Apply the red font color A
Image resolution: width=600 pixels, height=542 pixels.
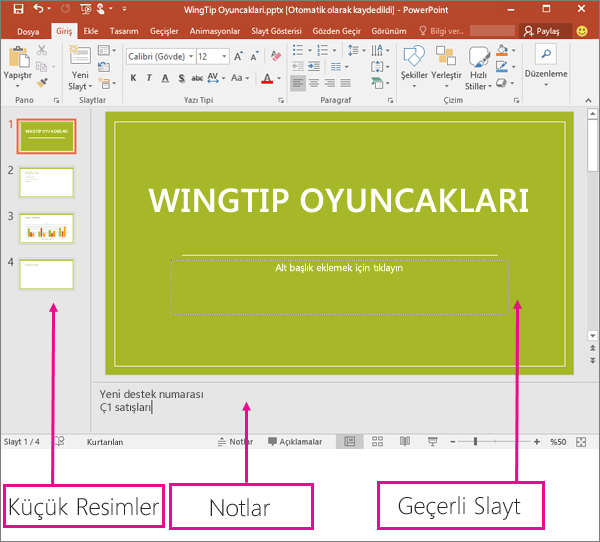click(267, 78)
